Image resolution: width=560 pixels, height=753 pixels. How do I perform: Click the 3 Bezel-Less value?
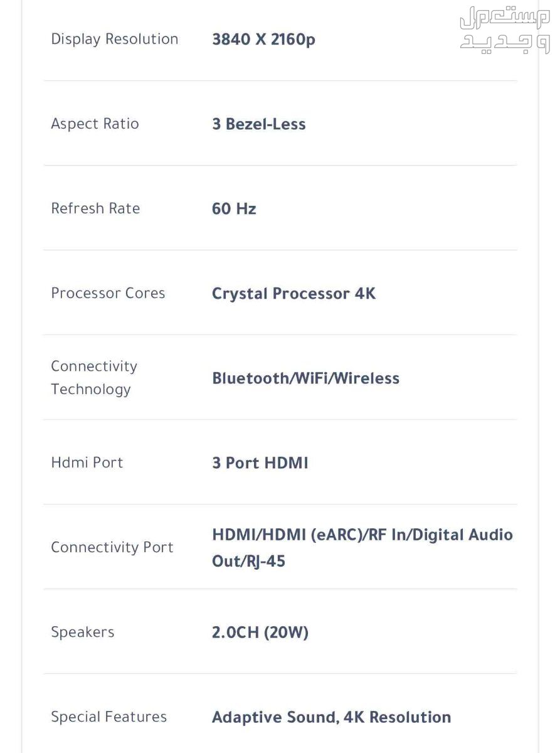click(259, 124)
